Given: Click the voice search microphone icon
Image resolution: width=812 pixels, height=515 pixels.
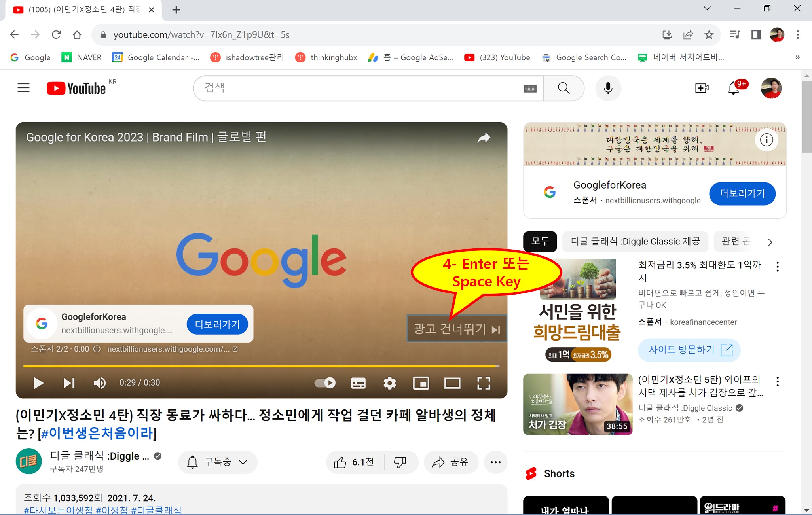Looking at the screenshot, I should coord(608,88).
